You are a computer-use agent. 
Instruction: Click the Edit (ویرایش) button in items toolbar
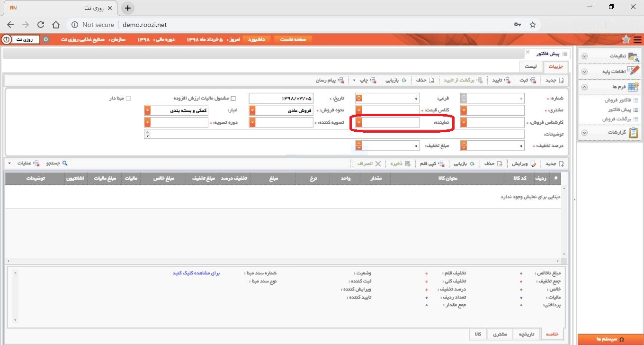[523, 163]
